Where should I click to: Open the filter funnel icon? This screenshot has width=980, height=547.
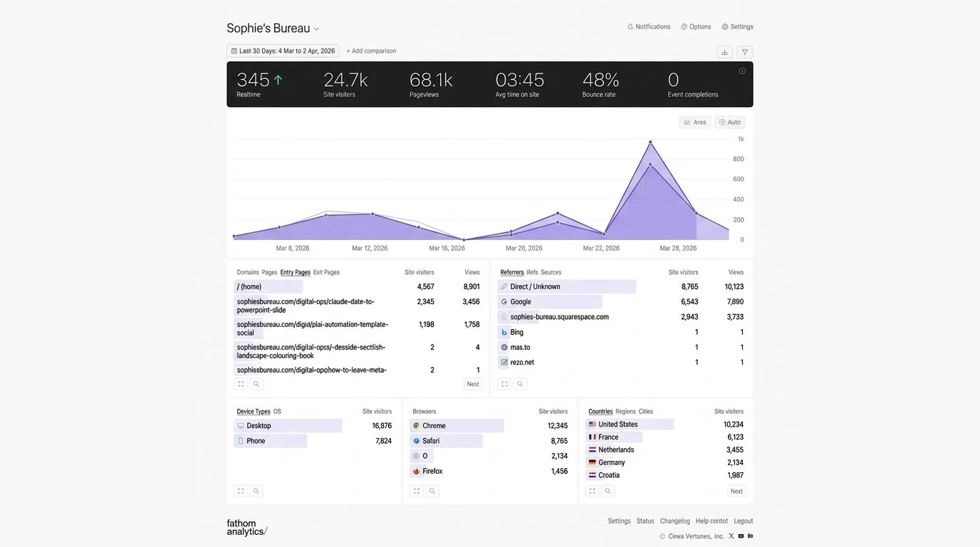click(x=744, y=51)
